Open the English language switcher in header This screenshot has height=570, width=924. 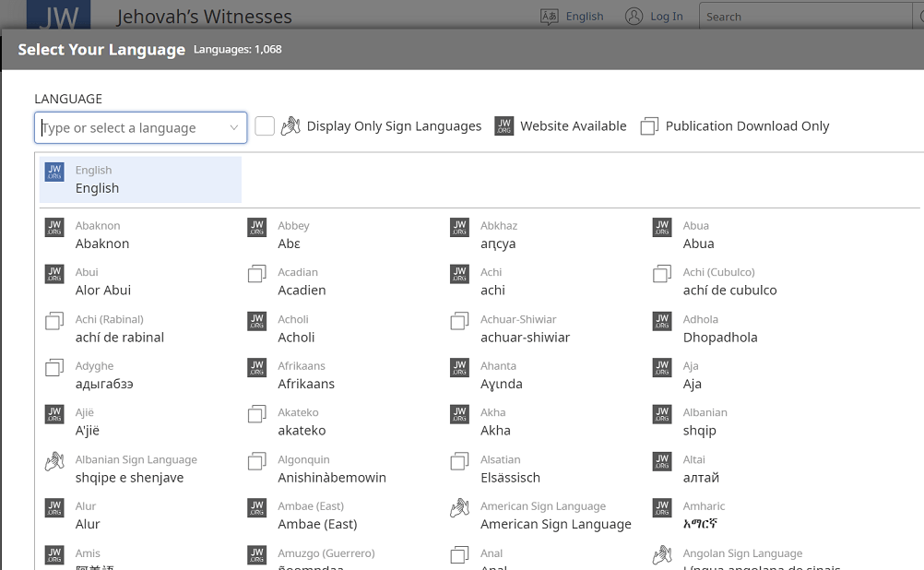[573, 16]
